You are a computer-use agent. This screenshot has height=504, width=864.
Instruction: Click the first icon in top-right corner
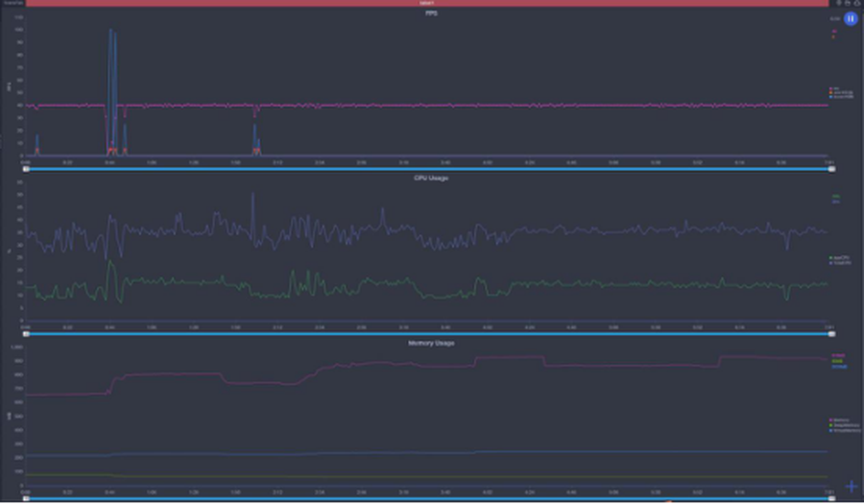tap(838, 4)
